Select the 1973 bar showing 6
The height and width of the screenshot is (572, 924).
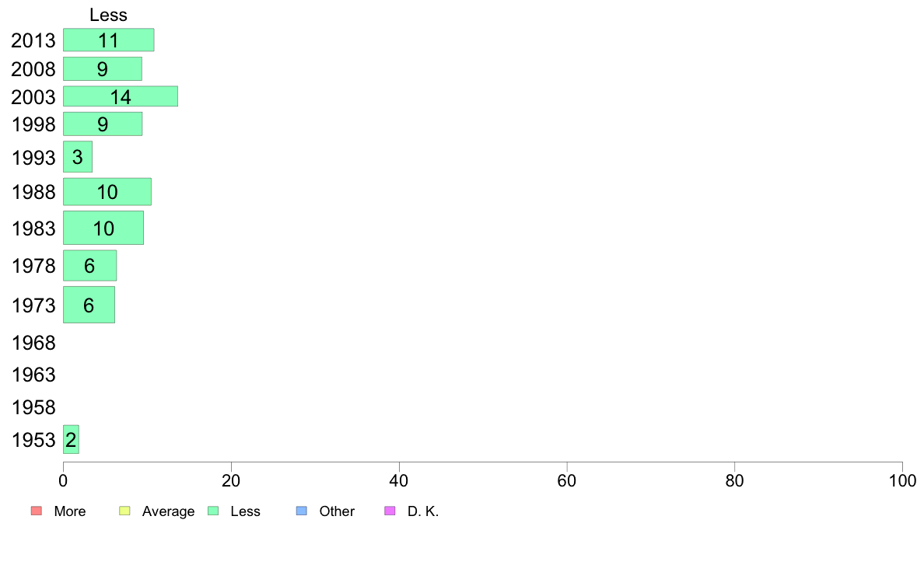pos(89,305)
